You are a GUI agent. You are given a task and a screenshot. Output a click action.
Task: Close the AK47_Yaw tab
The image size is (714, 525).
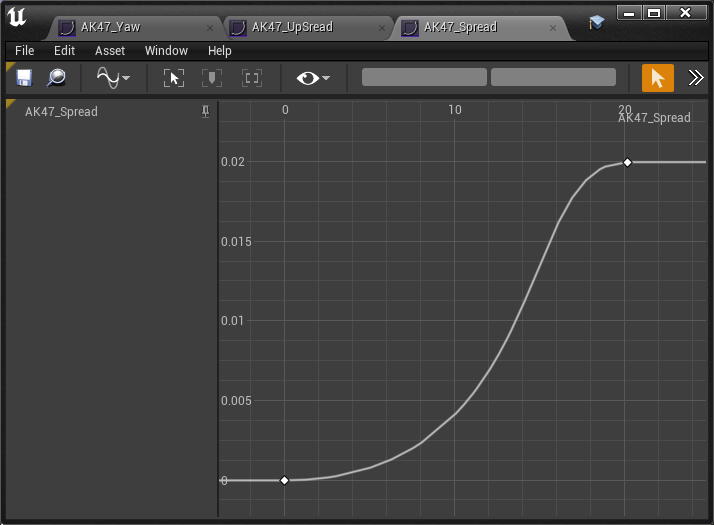(210, 28)
